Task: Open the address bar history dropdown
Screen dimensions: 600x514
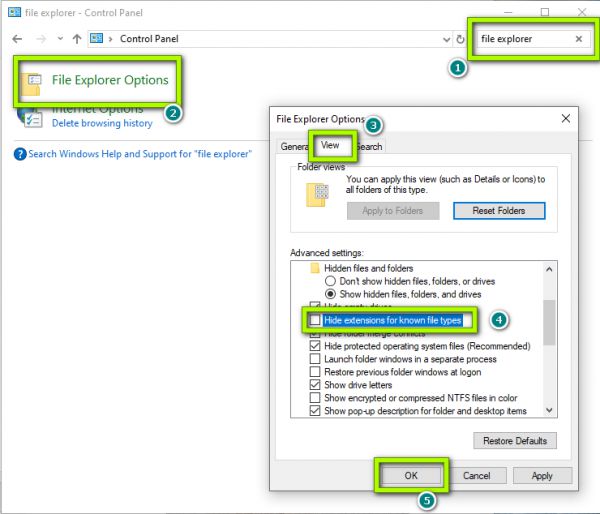Action: point(446,39)
